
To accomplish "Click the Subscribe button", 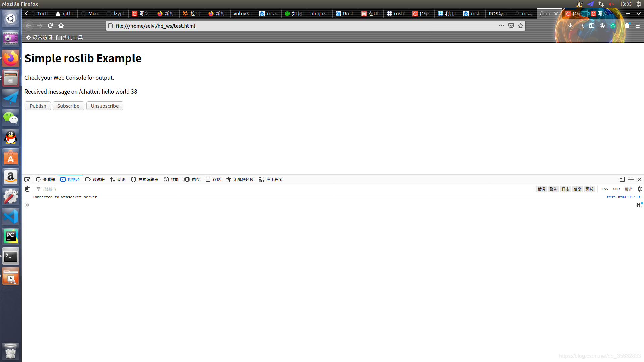I will click(x=68, y=105).
